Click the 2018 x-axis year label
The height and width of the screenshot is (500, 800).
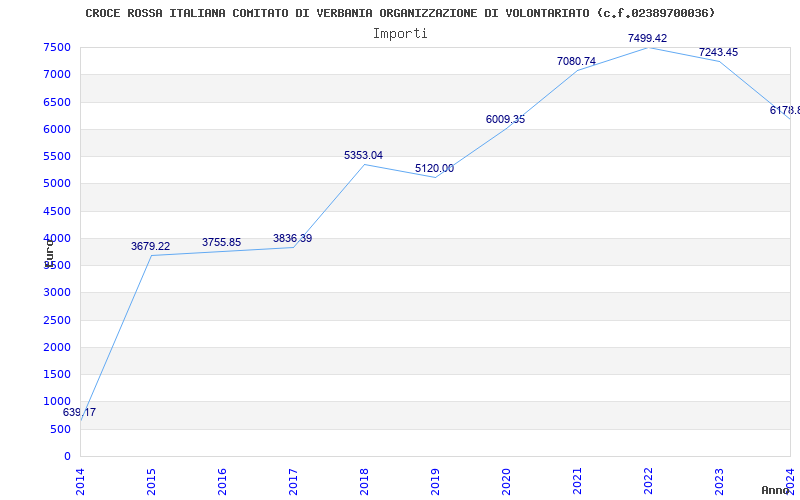pyautogui.click(x=363, y=482)
